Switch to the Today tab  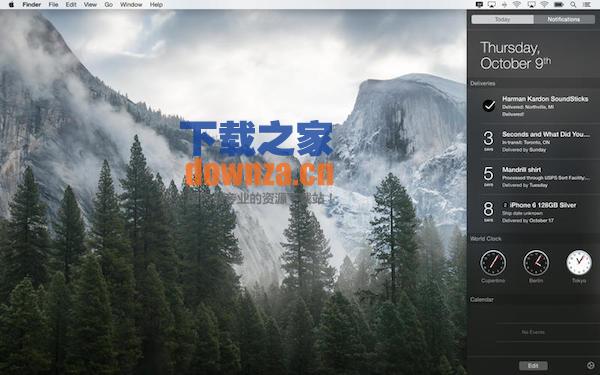tap(502, 20)
